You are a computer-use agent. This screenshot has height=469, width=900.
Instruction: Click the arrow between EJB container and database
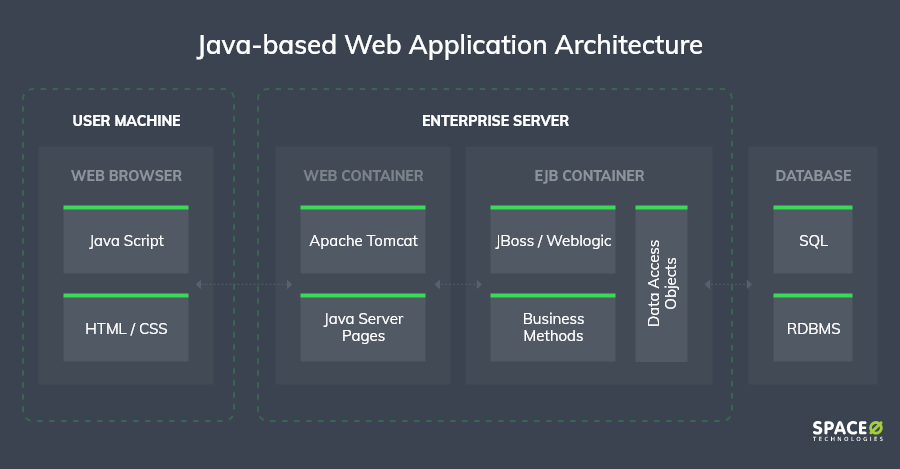coord(728,284)
